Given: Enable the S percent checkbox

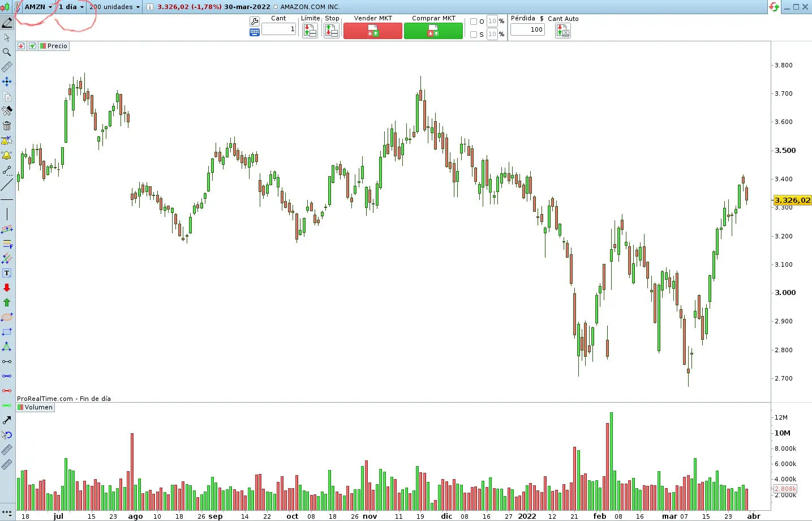Looking at the screenshot, I should click(x=474, y=35).
